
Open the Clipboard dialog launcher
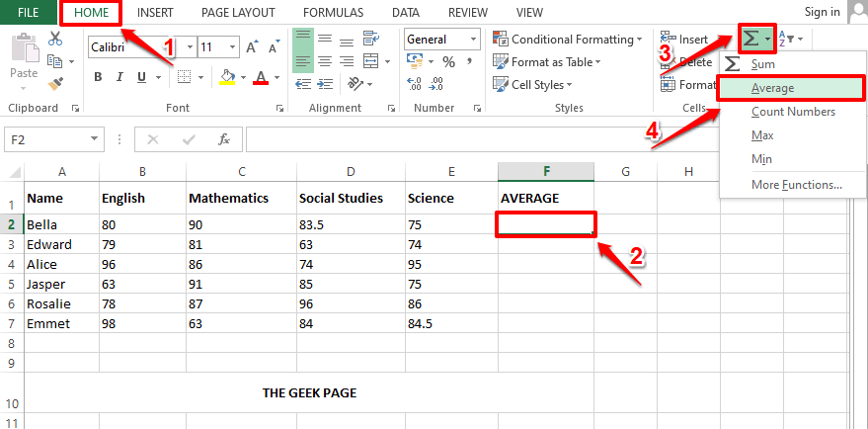point(75,109)
